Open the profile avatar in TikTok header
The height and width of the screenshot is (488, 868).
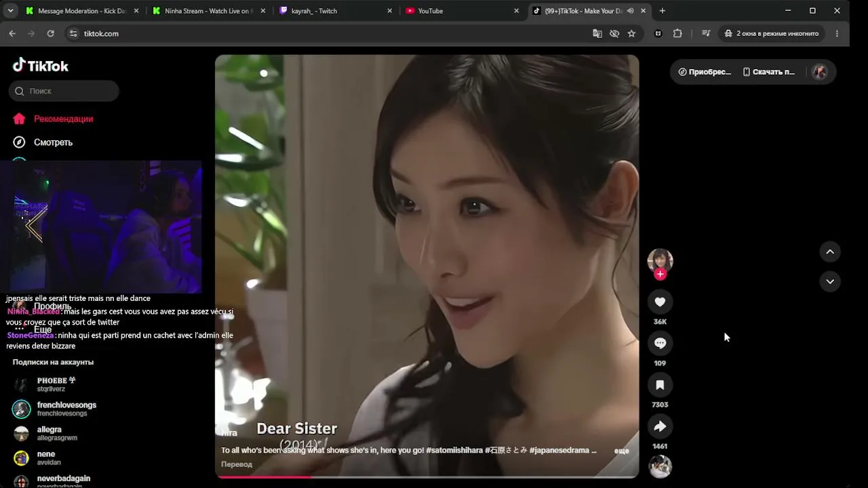pyautogui.click(x=820, y=72)
